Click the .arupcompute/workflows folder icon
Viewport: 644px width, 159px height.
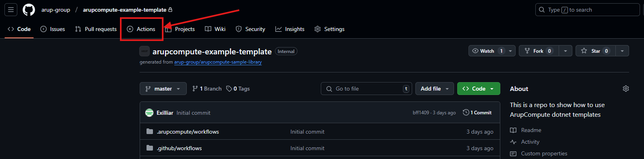150,131
